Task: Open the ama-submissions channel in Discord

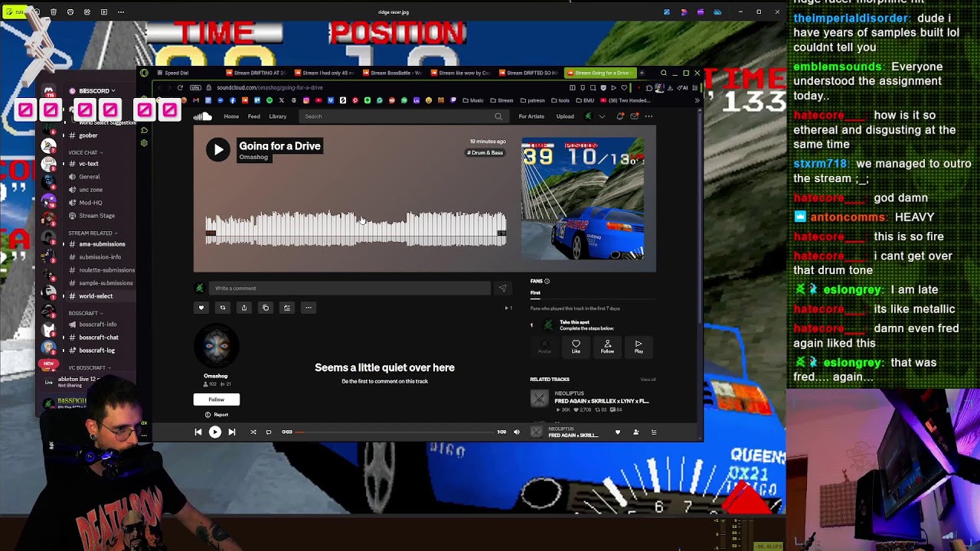Action: [101, 244]
